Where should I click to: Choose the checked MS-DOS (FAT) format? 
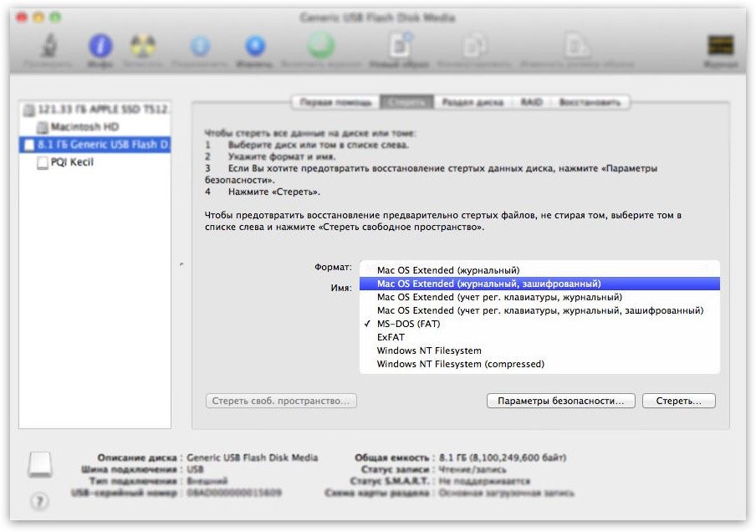pyautogui.click(x=539, y=324)
